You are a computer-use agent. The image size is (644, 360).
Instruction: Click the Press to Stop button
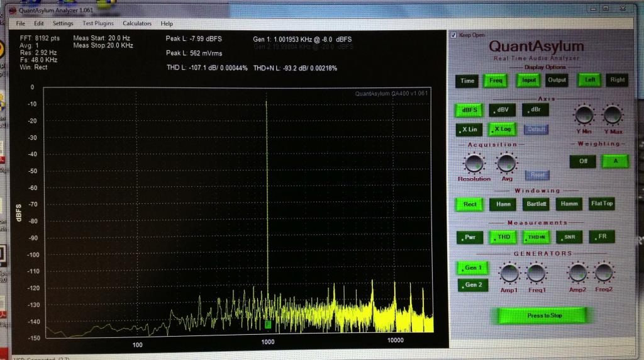point(545,315)
